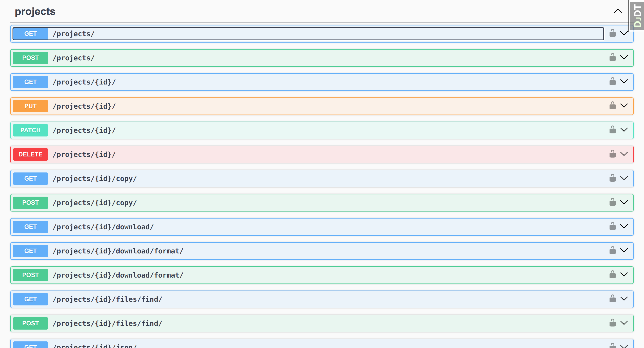Click the POST method badge for /projects/

pos(30,58)
